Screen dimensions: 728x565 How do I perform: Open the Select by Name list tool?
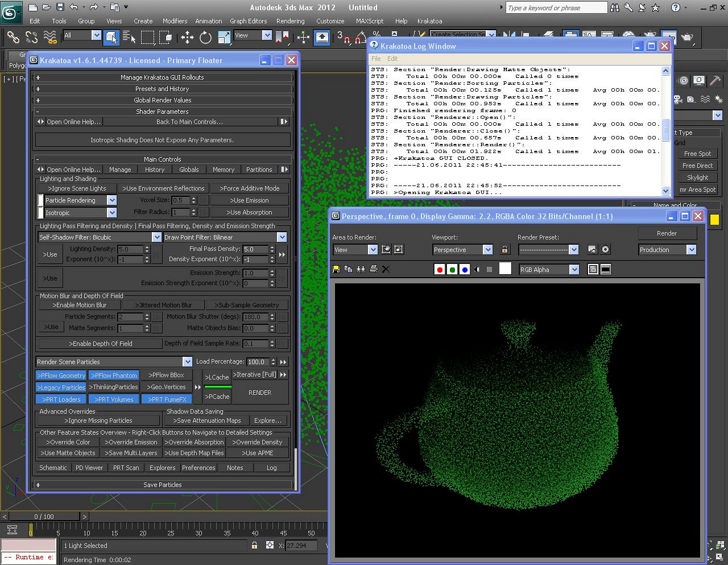[130, 38]
